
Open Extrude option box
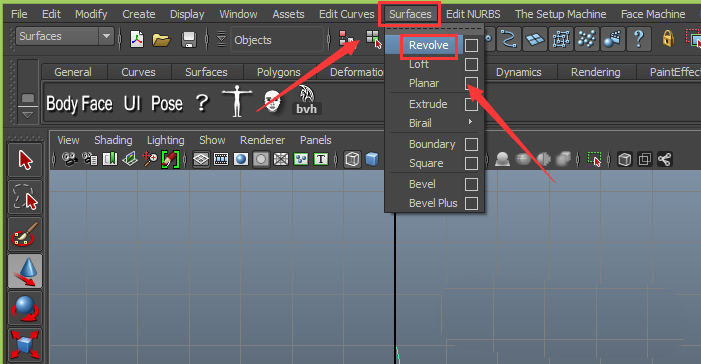pyautogui.click(x=471, y=104)
